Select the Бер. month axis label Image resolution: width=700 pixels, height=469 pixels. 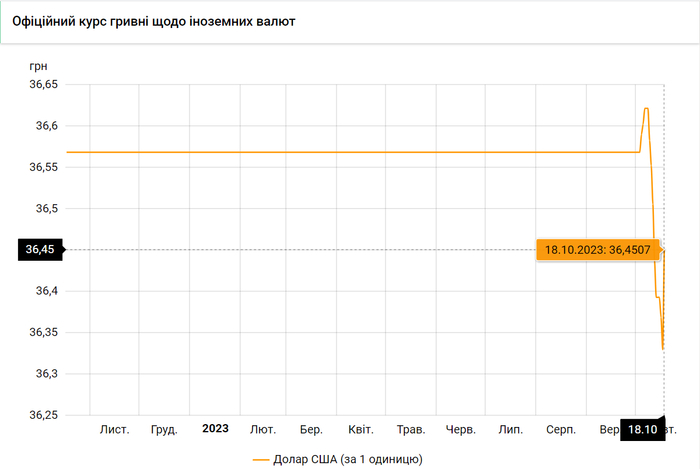(311, 429)
